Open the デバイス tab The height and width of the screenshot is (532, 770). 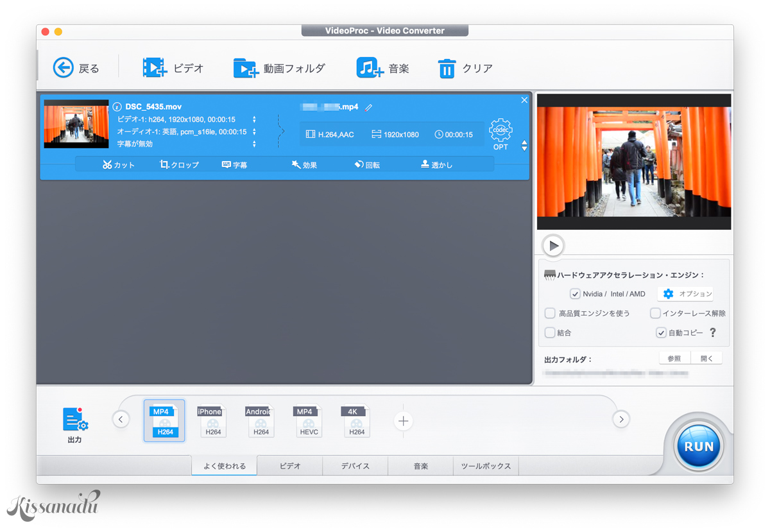point(355,466)
